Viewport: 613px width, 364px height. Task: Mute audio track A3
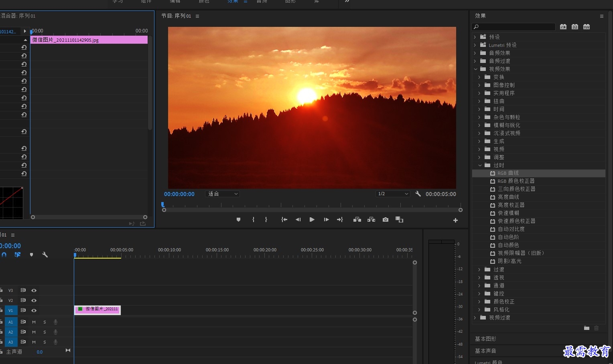34,342
